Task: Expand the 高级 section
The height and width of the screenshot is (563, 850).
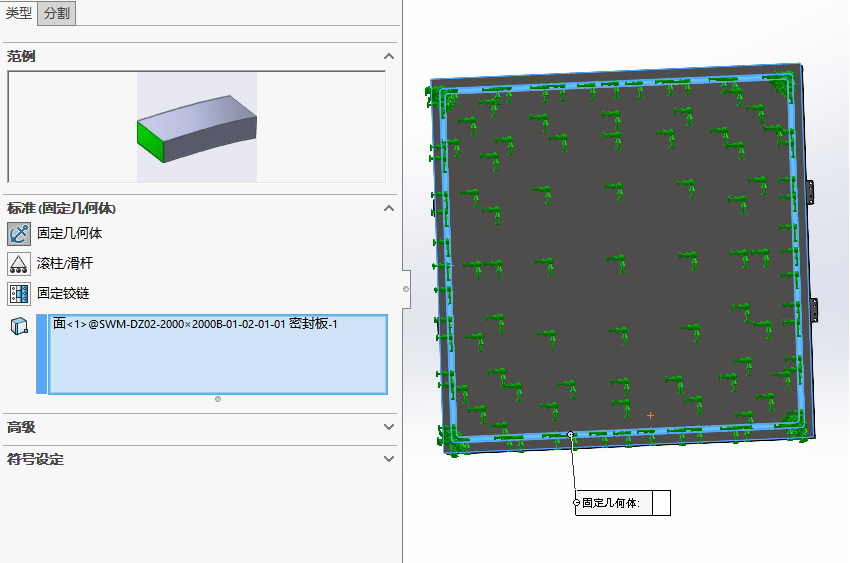Action: (x=388, y=427)
